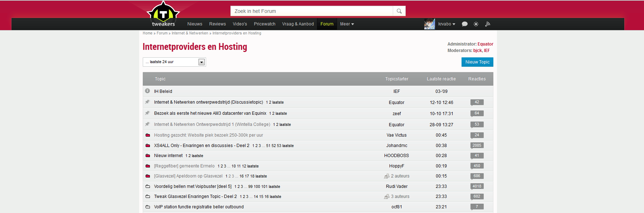Expand the Meer menu
Image resolution: width=644 pixels, height=213 pixels.
(x=347, y=24)
